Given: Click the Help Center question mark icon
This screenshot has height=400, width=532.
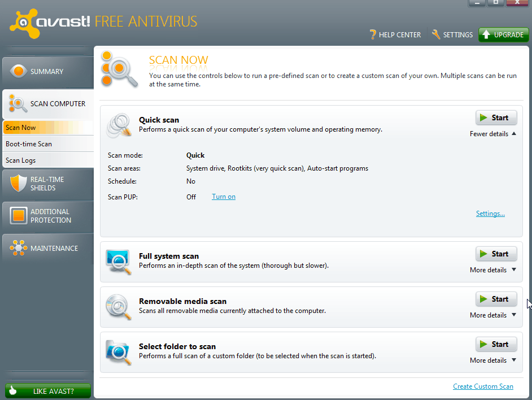Looking at the screenshot, I should [x=372, y=34].
